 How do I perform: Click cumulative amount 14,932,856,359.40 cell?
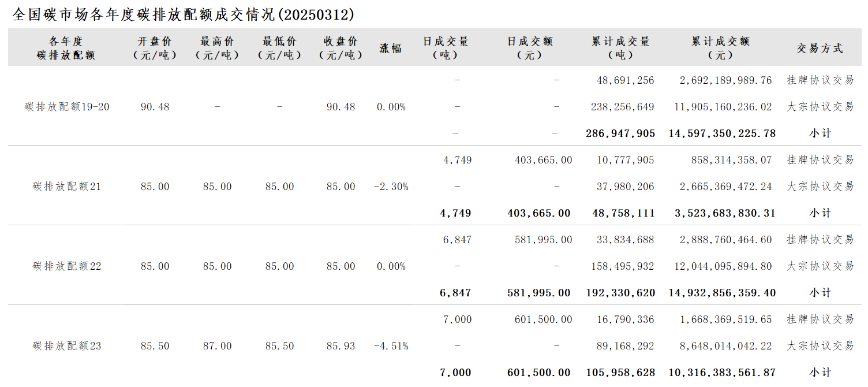point(722,293)
